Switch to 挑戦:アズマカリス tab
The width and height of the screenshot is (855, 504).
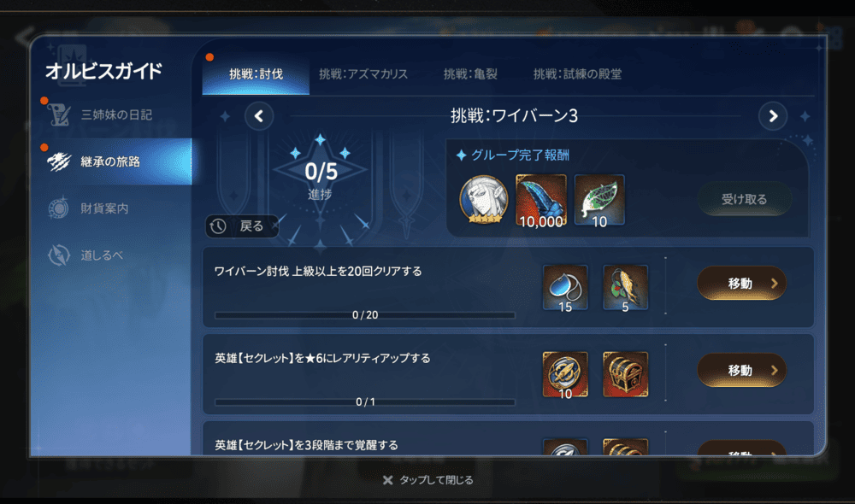pos(363,74)
